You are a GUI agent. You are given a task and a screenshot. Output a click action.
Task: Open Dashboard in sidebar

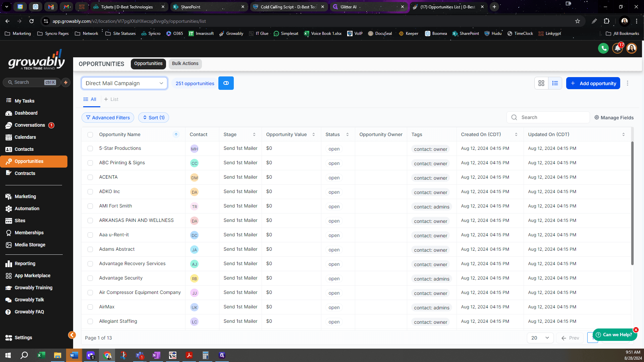tap(26, 113)
